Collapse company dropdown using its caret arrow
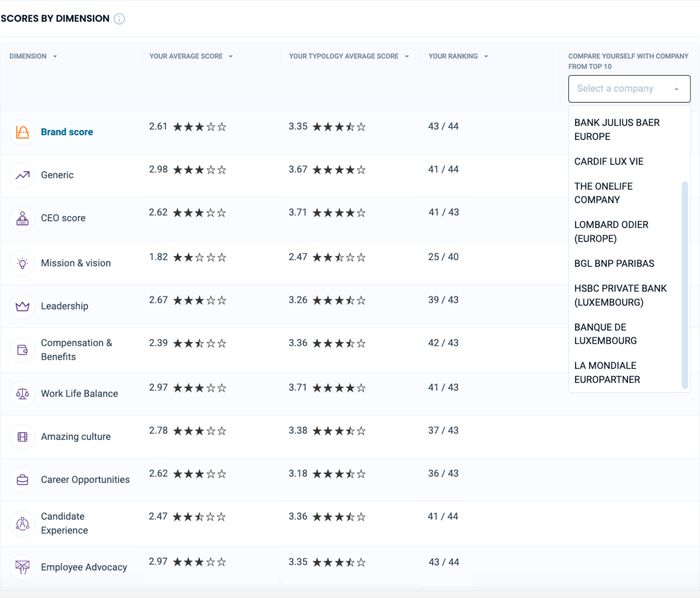This screenshot has height=598, width=700. 676,89
